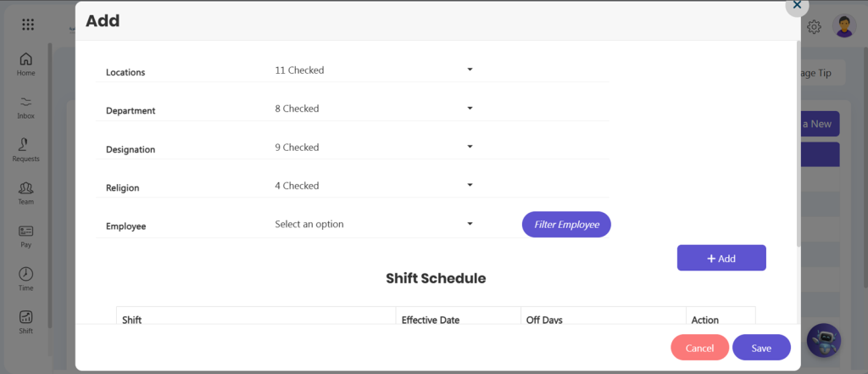The height and width of the screenshot is (374, 868).
Task: Click the dialog's vertical scrollbar
Action: point(798,143)
